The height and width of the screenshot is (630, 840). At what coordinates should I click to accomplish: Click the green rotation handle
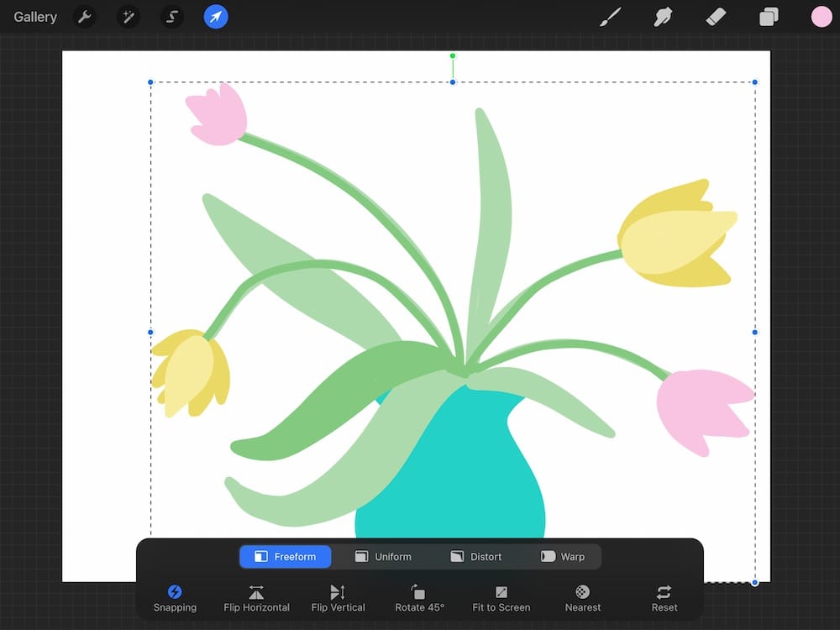click(x=452, y=55)
